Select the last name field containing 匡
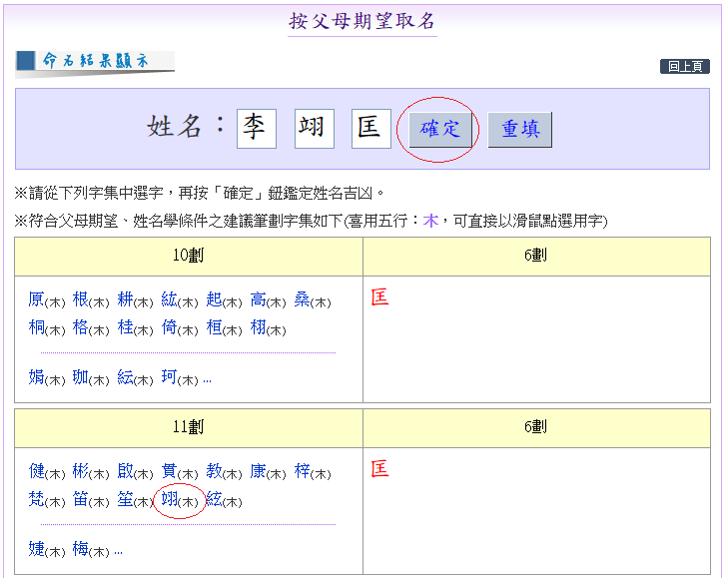Screen dimensions: 728x578 coord(370,129)
